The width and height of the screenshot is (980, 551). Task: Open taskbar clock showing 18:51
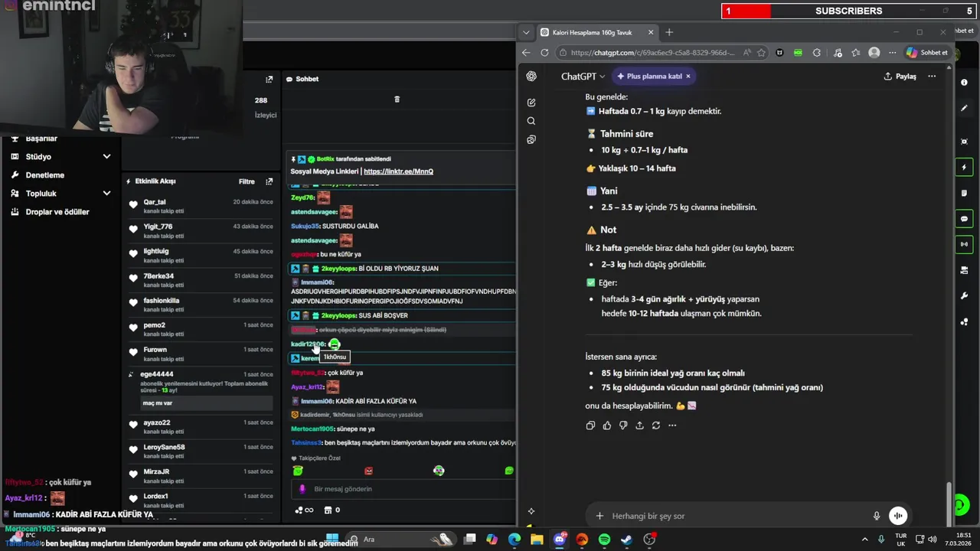pos(956,540)
